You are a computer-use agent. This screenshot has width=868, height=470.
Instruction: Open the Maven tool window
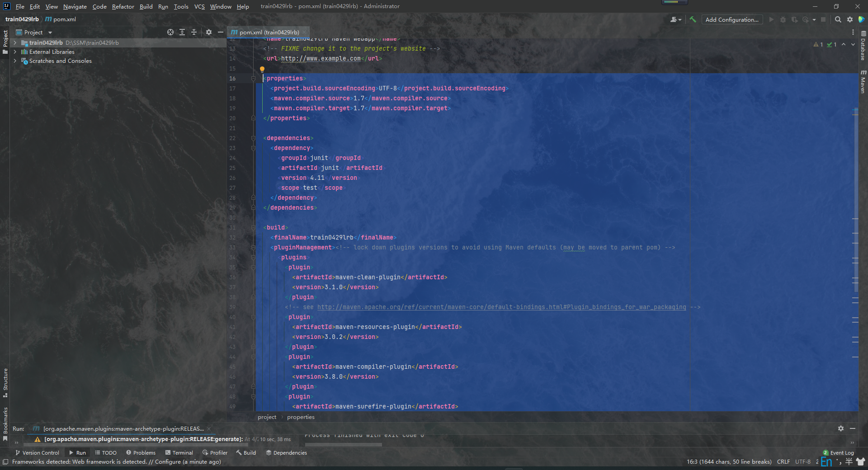pos(863,82)
